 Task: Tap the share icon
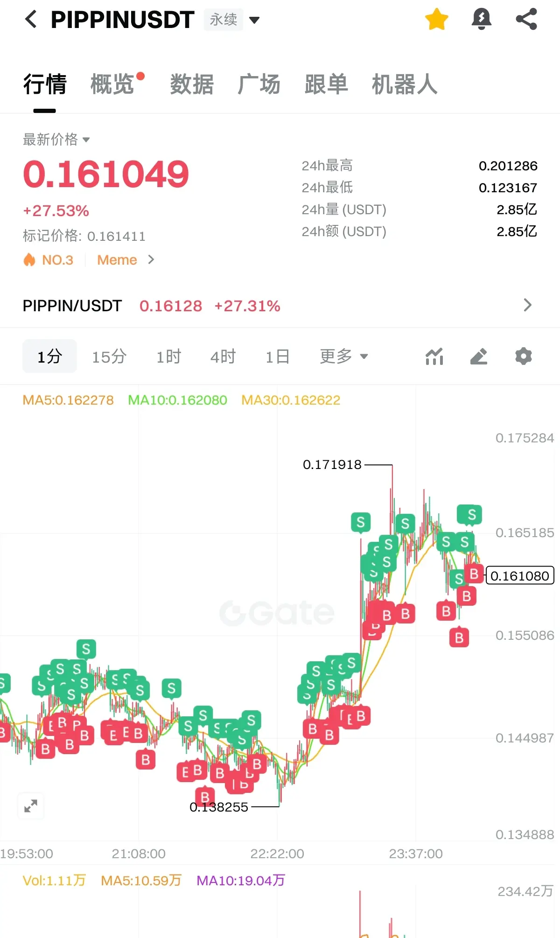point(526,20)
